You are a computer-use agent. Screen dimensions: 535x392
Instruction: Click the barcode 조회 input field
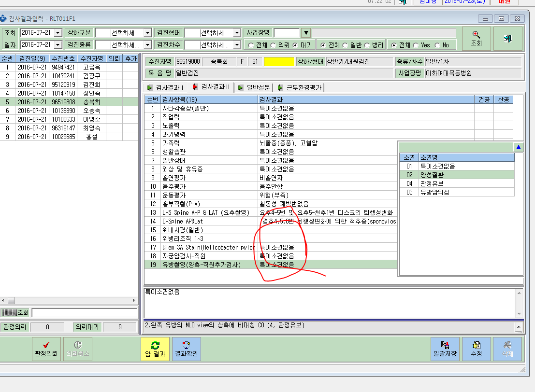pyautogui.click(x=85, y=312)
